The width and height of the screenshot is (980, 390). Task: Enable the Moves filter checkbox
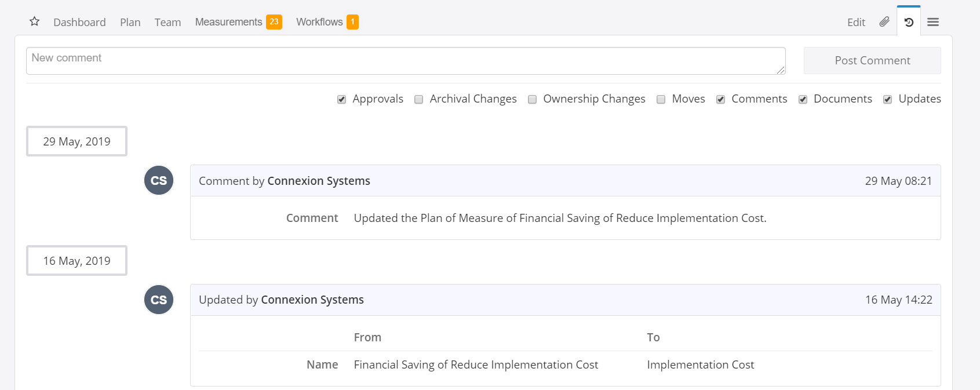[x=661, y=100]
